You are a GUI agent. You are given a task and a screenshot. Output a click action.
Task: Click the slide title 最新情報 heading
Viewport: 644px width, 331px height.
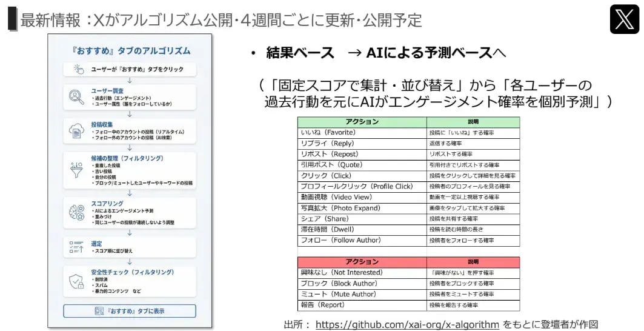click(221, 20)
